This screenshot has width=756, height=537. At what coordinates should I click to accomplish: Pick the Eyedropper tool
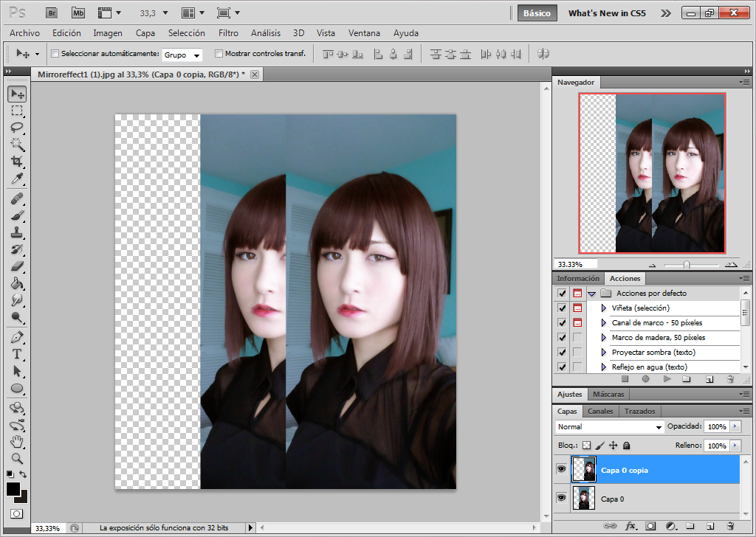click(x=17, y=179)
